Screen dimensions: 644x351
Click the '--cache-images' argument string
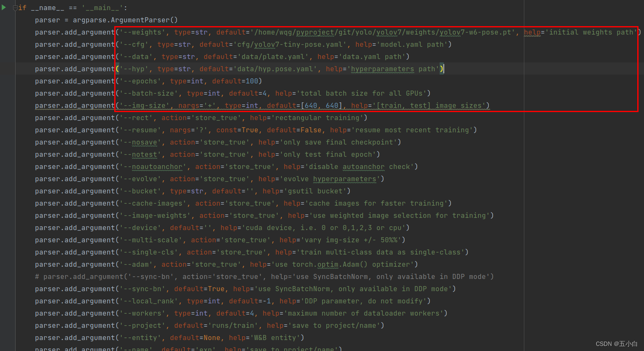(153, 204)
